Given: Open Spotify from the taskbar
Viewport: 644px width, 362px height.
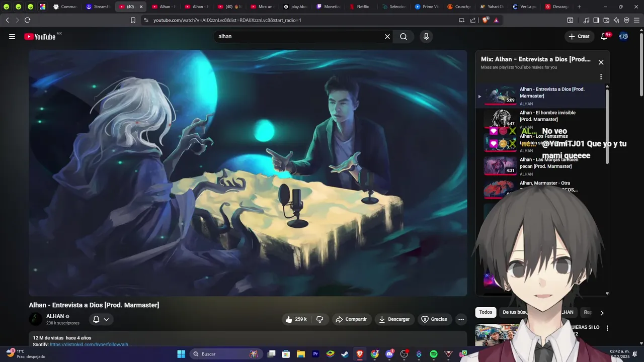Looking at the screenshot, I should pyautogui.click(x=434, y=354).
